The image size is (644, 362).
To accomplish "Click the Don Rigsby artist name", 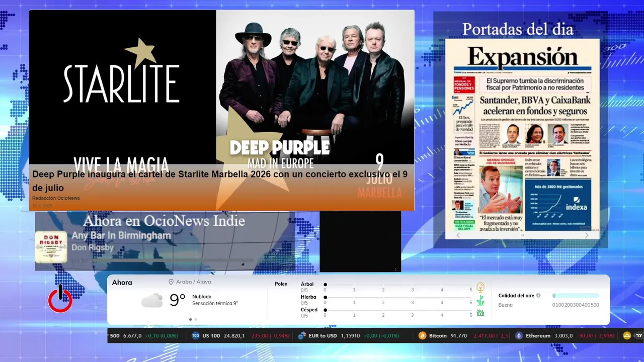I will point(93,247).
